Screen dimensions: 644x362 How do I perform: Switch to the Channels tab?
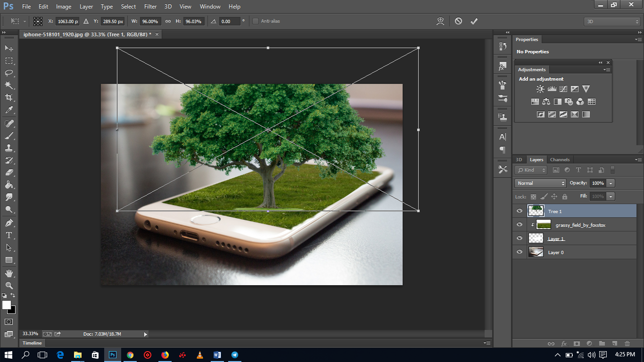pyautogui.click(x=560, y=160)
